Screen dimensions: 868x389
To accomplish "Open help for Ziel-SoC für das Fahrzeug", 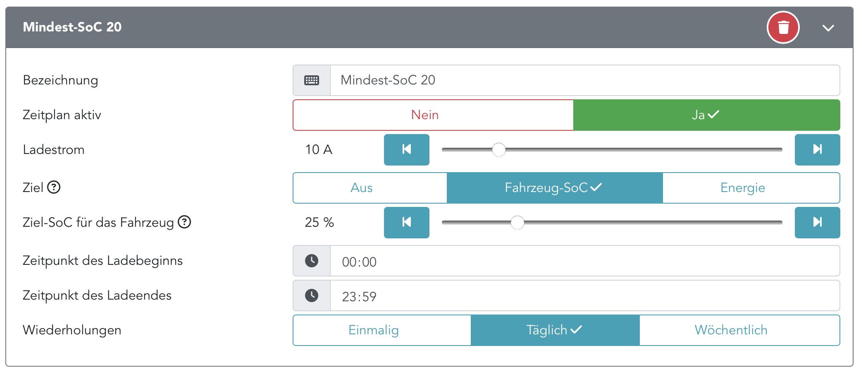I will (x=184, y=222).
